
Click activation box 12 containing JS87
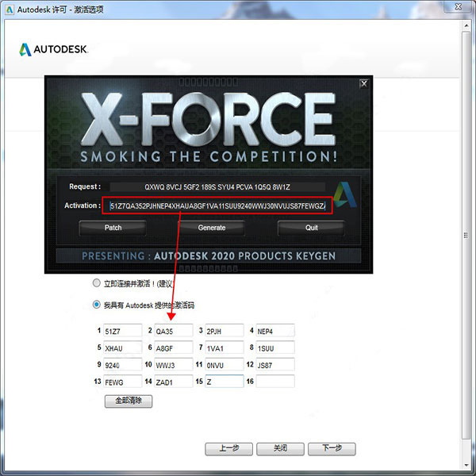pyautogui.click(x=274, y=365)
